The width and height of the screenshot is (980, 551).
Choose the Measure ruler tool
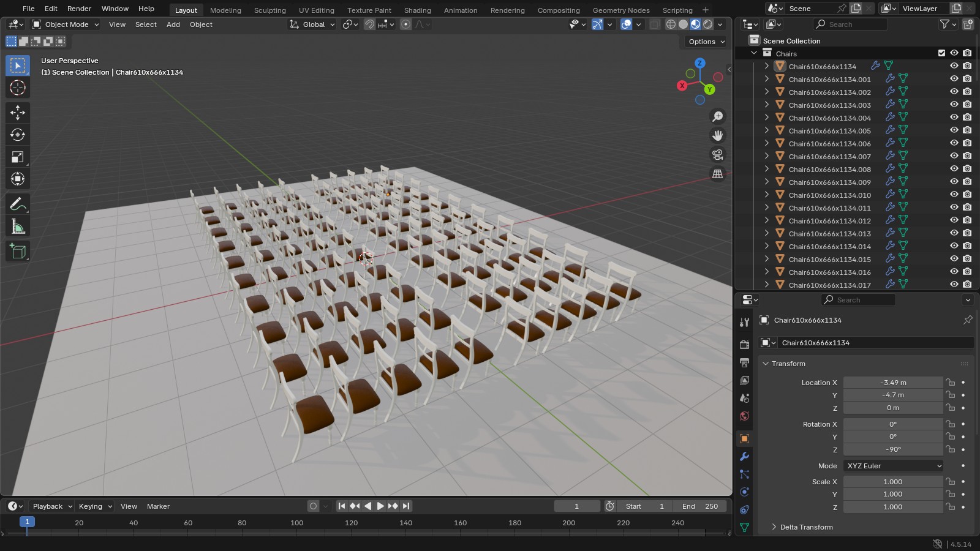coord(18,227)
